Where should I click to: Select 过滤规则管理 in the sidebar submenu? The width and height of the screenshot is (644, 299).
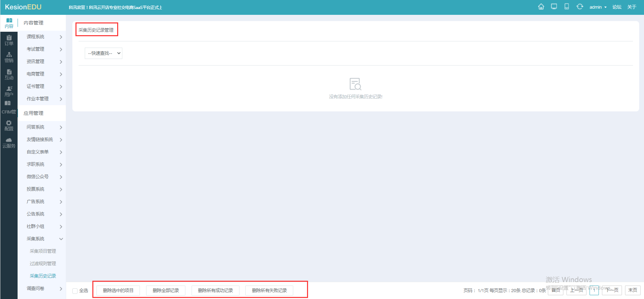43,263
